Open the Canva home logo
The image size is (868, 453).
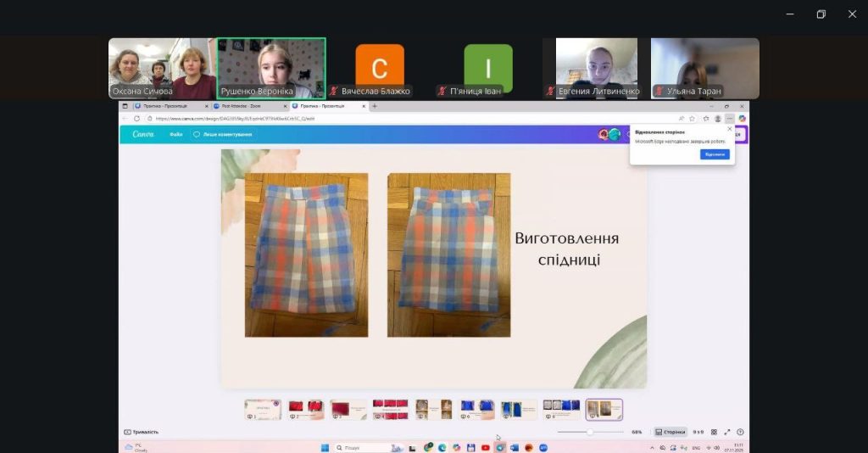tap(143, 134)
